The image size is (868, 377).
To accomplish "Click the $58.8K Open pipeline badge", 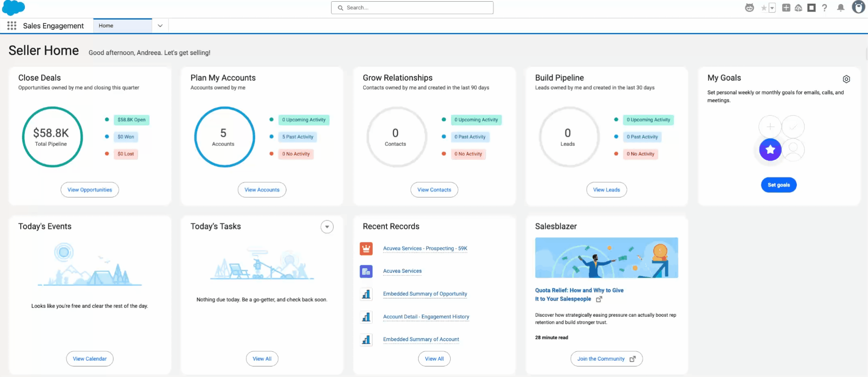I will point(131,120).
